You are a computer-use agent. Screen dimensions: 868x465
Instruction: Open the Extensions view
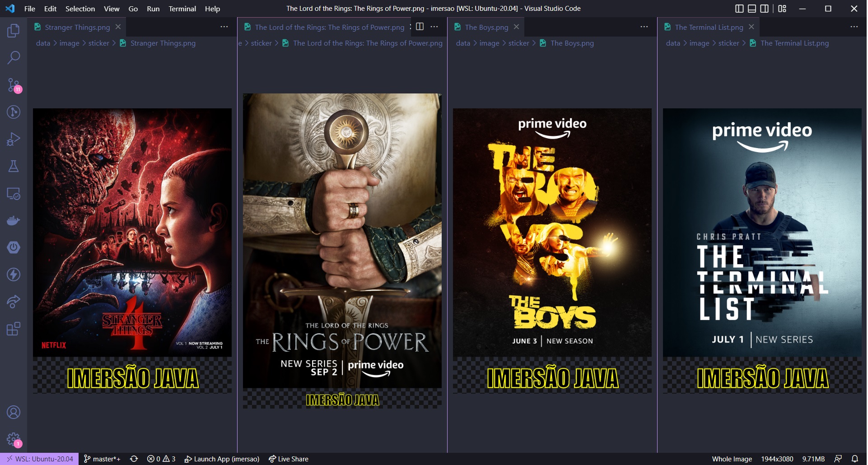[x=14, y=329]
